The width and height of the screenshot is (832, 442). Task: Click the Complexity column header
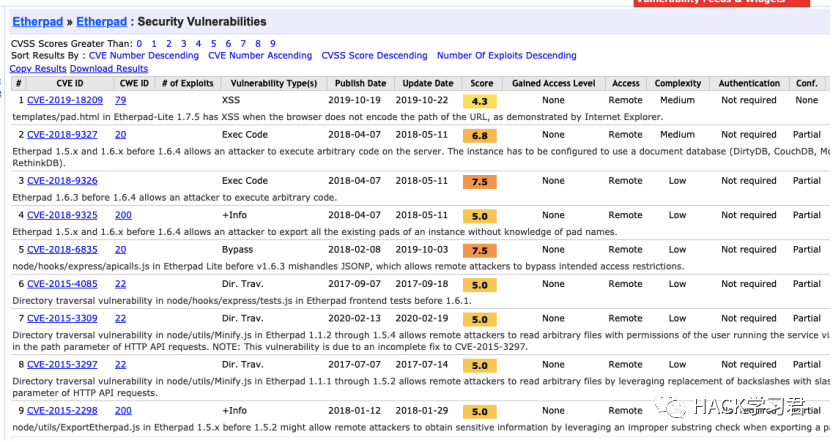coord(678,83)
